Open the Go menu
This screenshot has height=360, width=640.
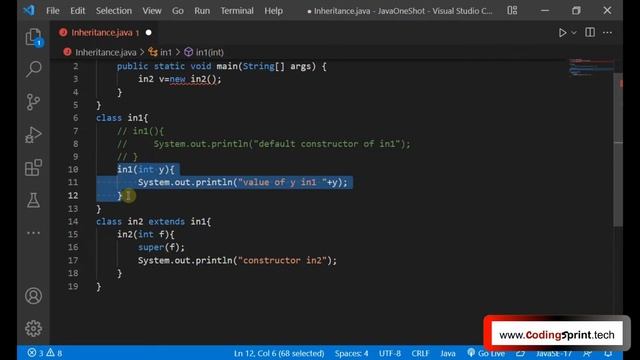[178, 11]
